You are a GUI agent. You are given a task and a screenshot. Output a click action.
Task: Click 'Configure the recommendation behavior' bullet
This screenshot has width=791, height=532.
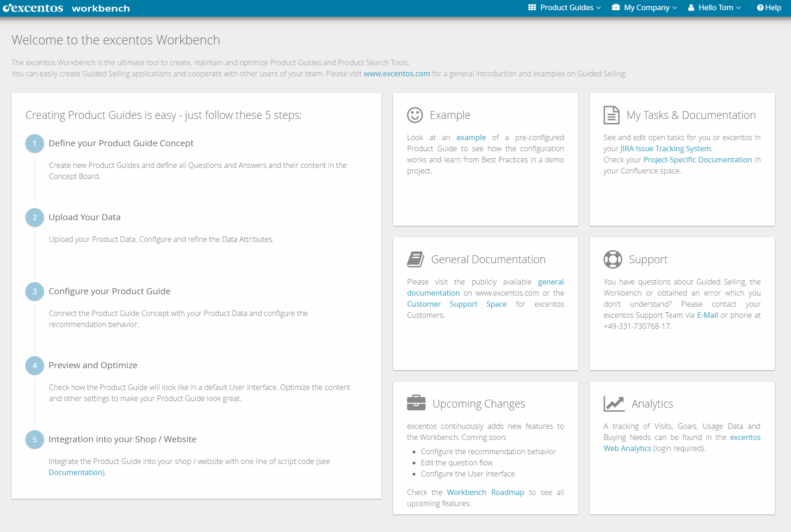pyautogui.click(x=488, y=452)
